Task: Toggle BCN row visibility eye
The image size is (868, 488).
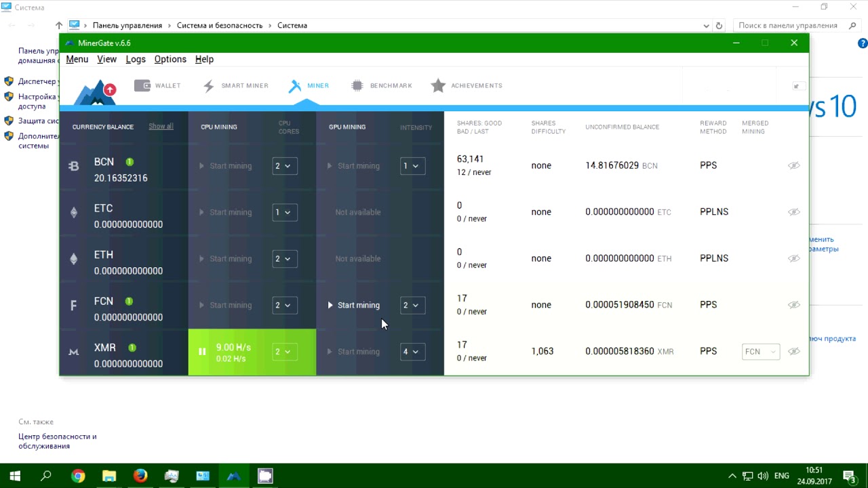Action: tap(793, 165)
